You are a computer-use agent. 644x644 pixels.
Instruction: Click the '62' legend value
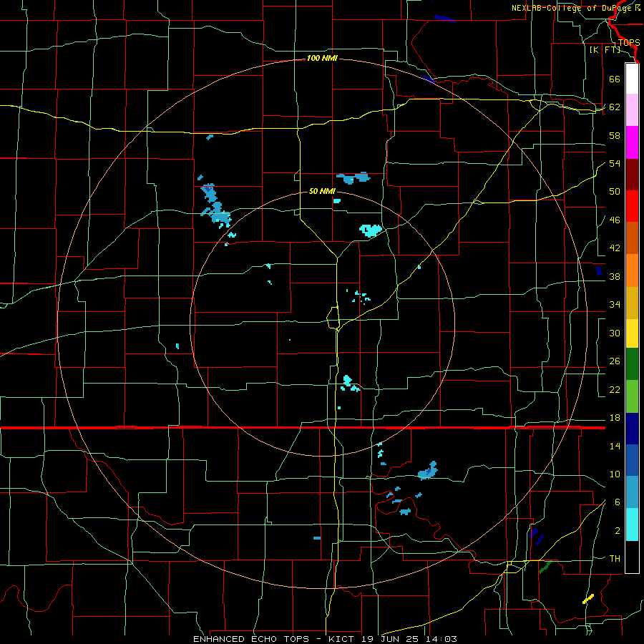(615, 107)
